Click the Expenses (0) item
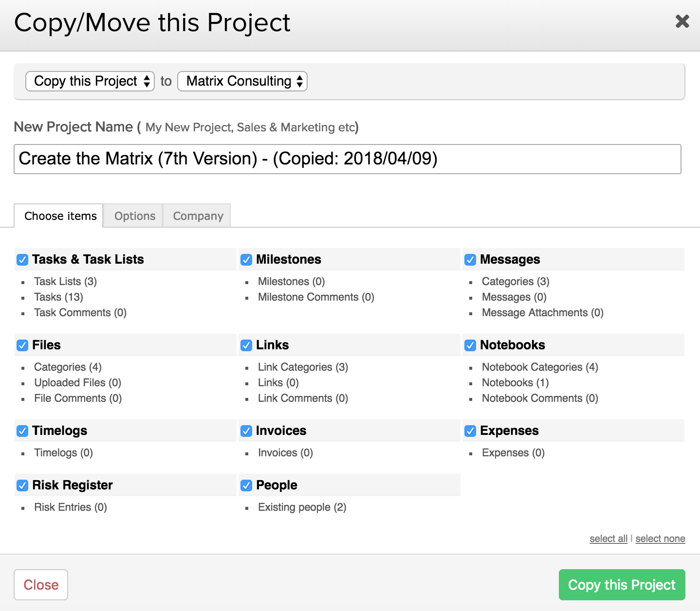 (513, 452)
